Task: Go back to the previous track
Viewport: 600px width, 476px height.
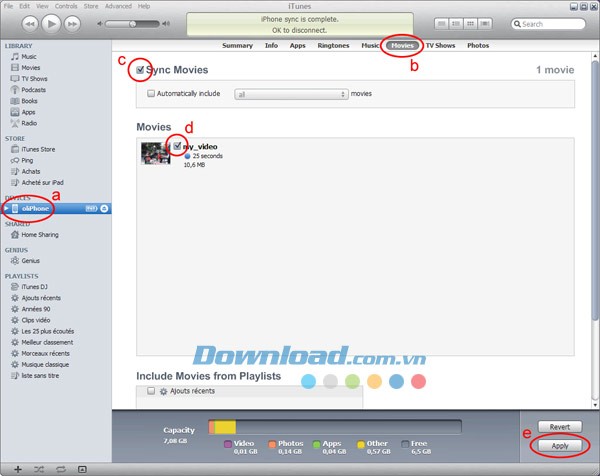Action: pyautogui.click(x=31, y=23)
